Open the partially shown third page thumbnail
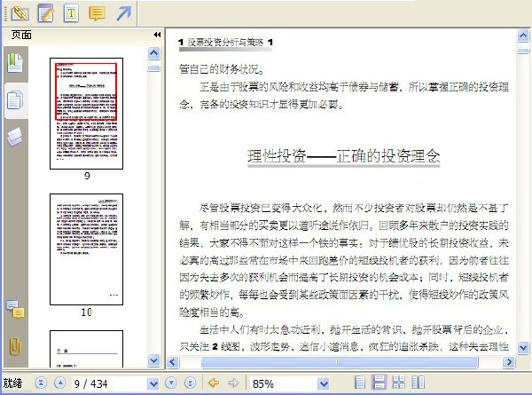 [86, 349]
